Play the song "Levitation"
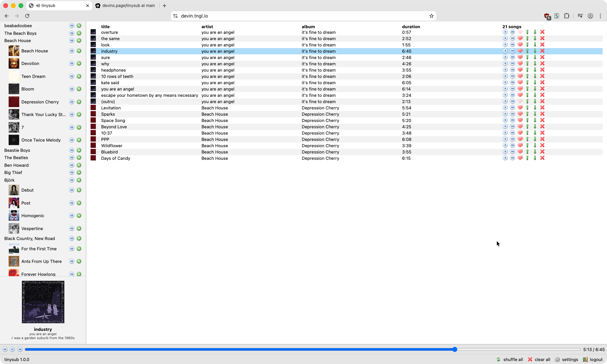 505,107
